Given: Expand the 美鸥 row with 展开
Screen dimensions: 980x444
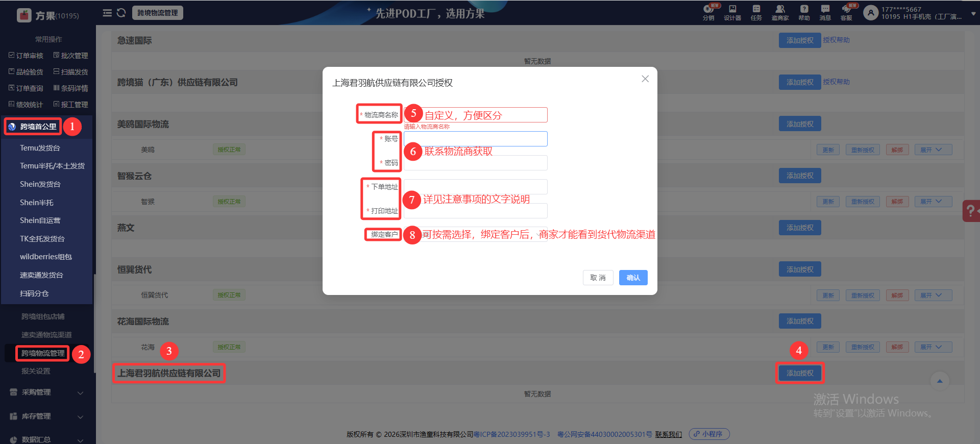Looking at the screenshot, I should (x=933, y=150).
